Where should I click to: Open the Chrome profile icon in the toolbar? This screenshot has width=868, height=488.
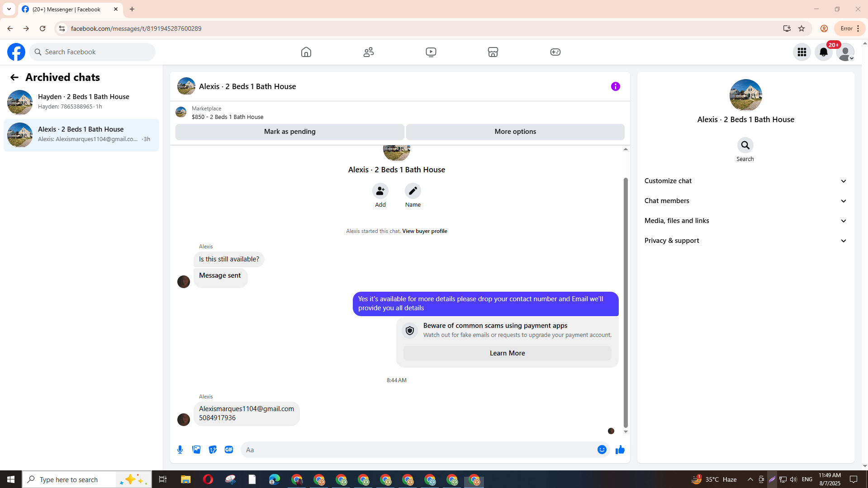pos(824,28)
